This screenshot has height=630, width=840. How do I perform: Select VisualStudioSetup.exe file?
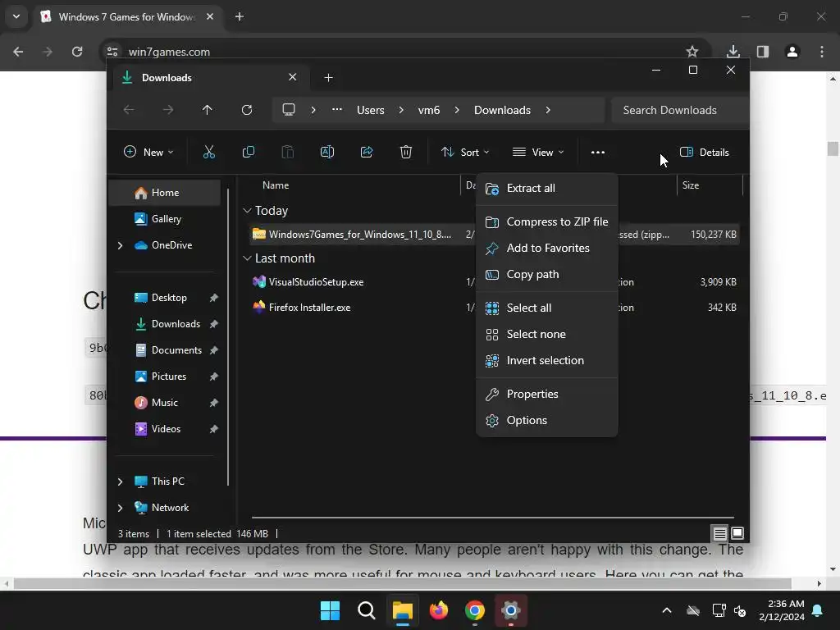pos(316,282)
